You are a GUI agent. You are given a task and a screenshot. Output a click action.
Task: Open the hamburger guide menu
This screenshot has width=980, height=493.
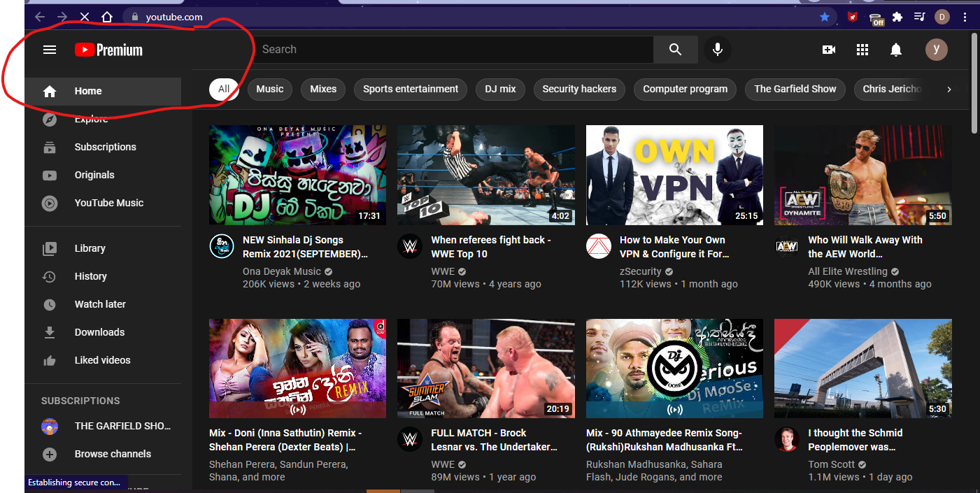click(49, 50)
